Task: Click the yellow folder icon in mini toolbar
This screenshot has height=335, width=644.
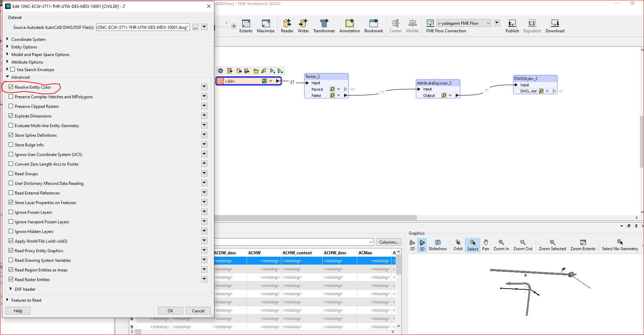Action: pos(256,71)
